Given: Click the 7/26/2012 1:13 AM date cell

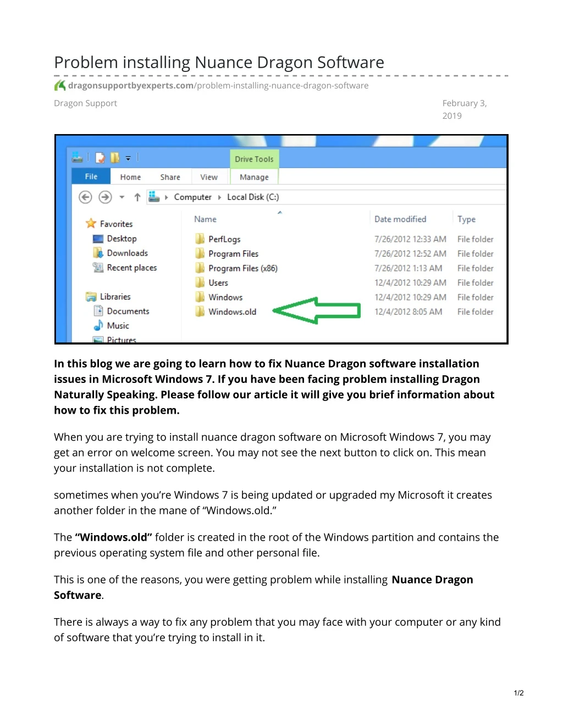Looking at the screenshot, I should [408, 268].
